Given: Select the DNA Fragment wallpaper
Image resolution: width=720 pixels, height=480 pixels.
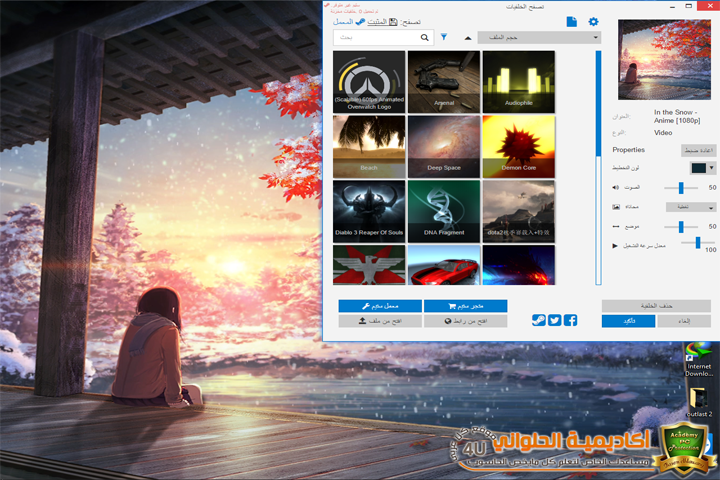Looking at the screenshot, I should coord(444,211).
